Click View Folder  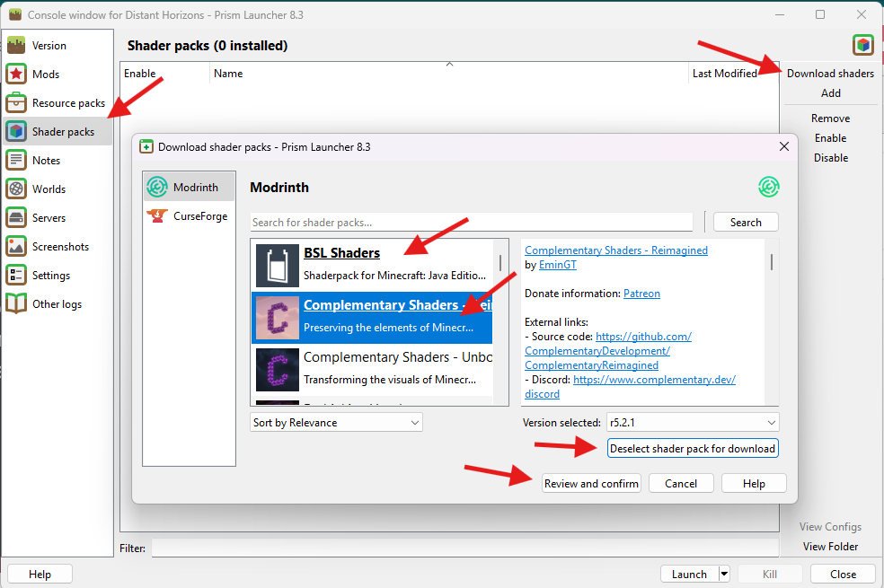pyautogui.click(x=830, y=547)
